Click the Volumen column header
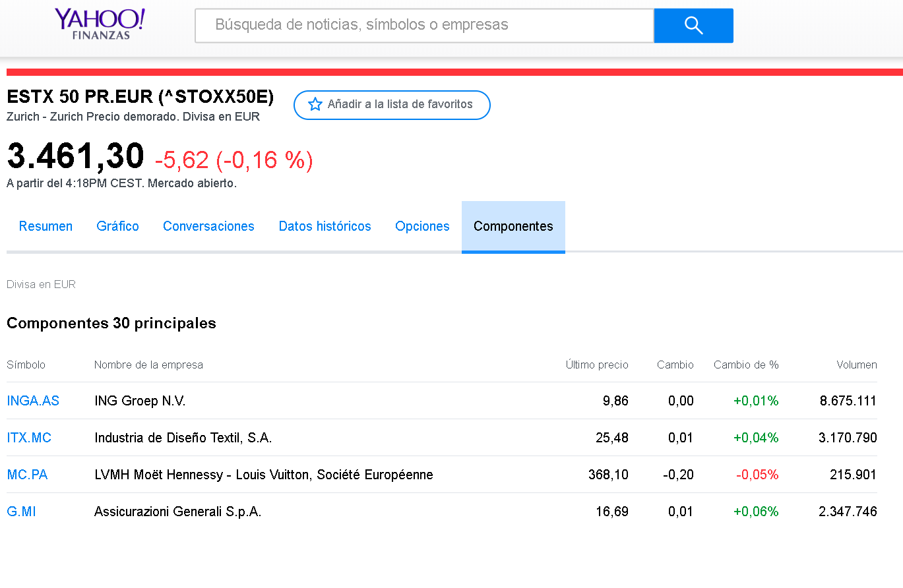 pos(857,365)
